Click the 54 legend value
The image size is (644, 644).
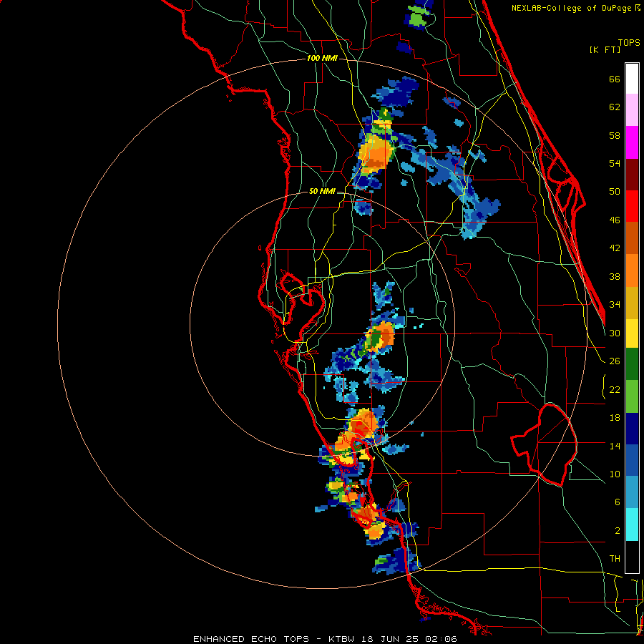615,163
